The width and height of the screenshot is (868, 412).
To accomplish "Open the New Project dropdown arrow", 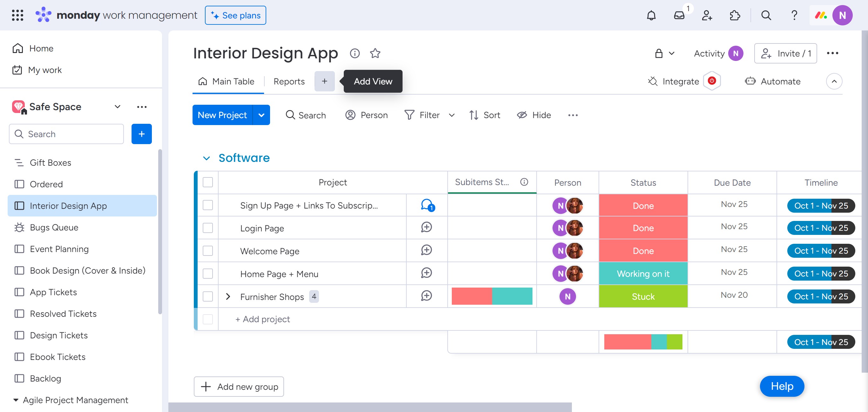I will pos(261,115).
